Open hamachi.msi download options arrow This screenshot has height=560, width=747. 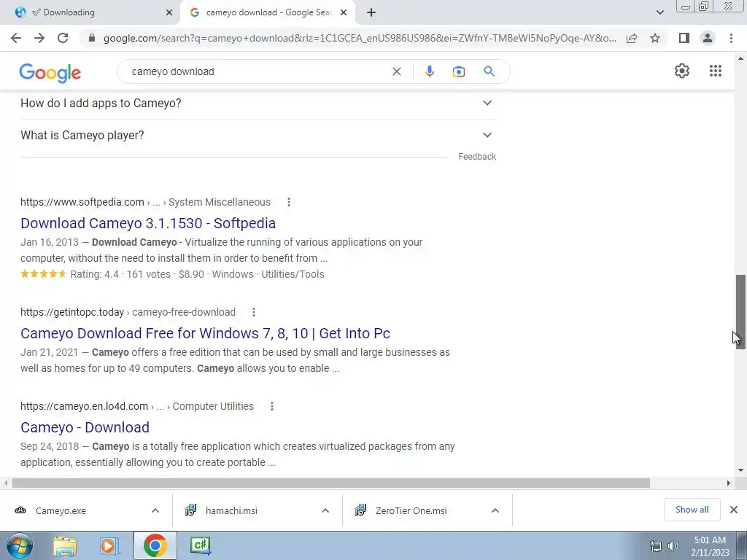325,510
